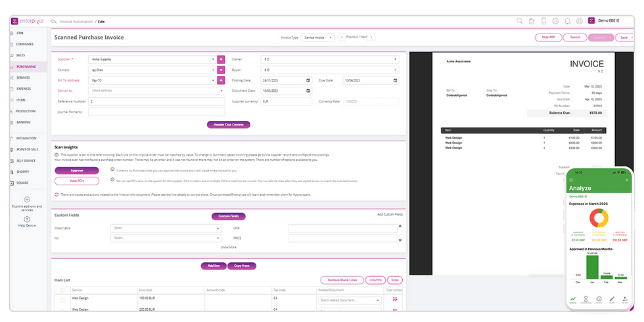This screenshot has width=644, height=322.
Task: Click the user profile icon
Action: [580, 21]
